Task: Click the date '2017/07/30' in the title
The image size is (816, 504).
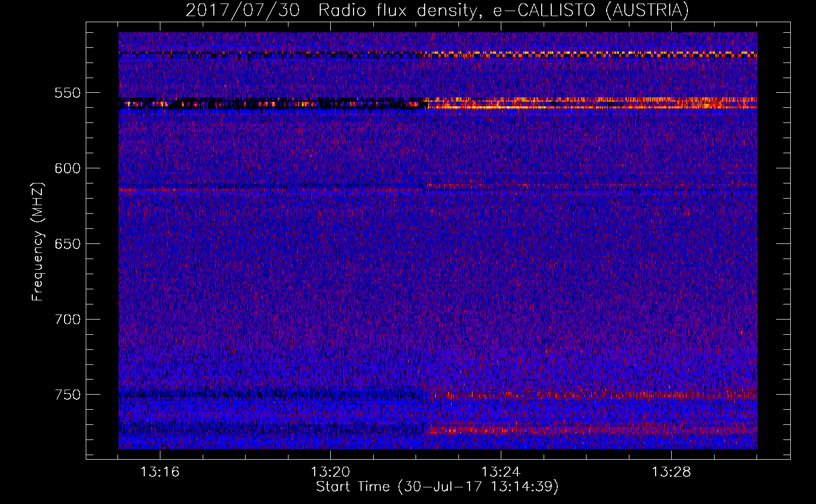Action: tap(243, 11)
